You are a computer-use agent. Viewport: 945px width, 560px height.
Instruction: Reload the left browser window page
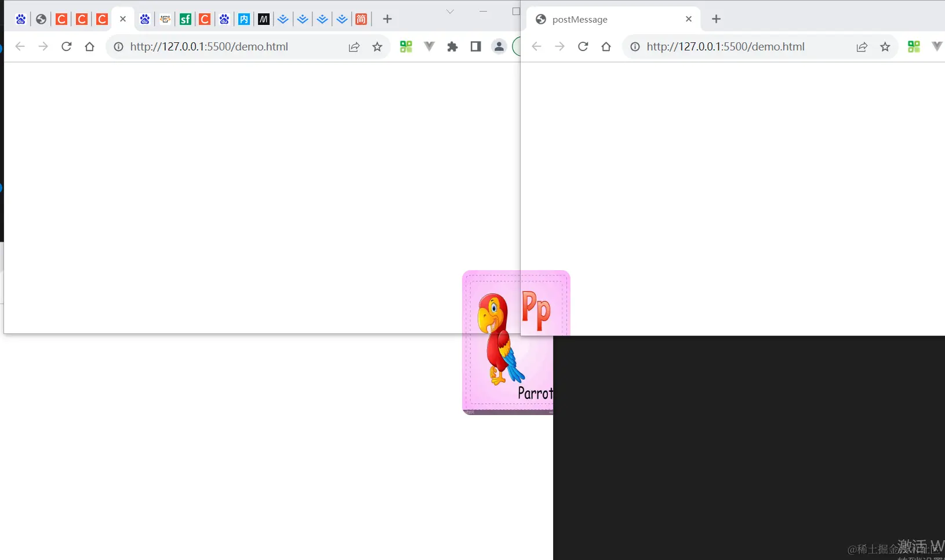[x=66, y=46]
